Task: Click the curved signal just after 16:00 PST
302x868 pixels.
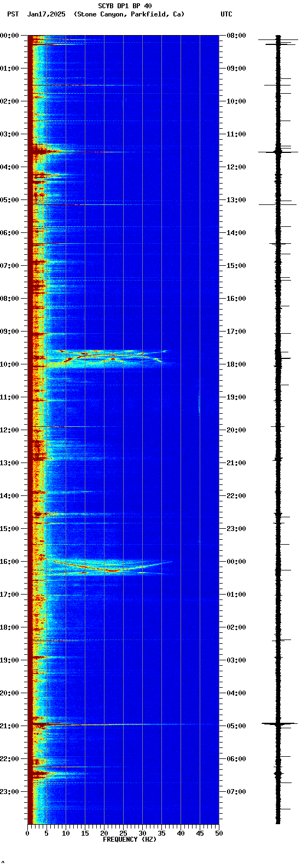Action: pos(112,567)
